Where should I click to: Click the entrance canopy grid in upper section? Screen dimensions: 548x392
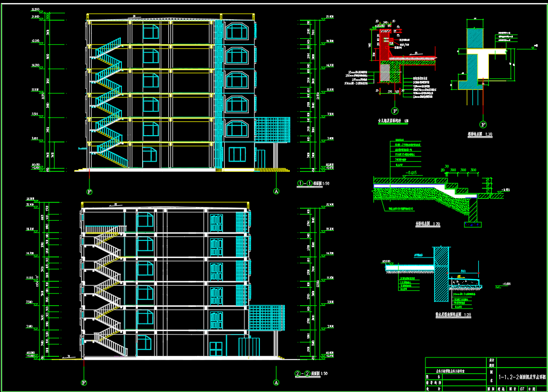(272, 129)
